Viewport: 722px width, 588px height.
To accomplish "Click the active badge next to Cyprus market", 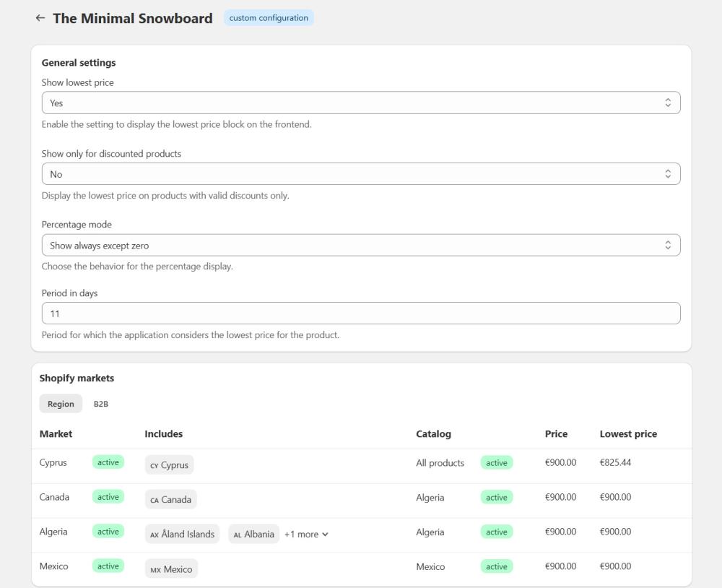I will coord(108,462).
